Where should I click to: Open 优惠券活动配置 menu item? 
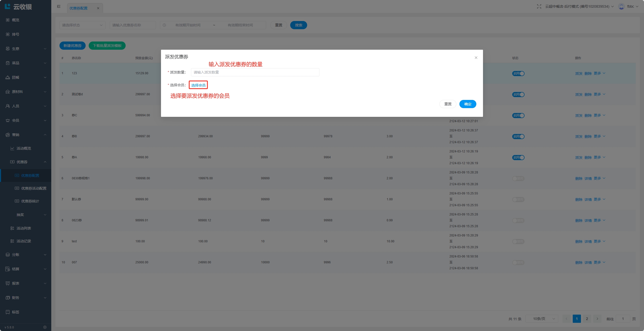coord(34,188)
